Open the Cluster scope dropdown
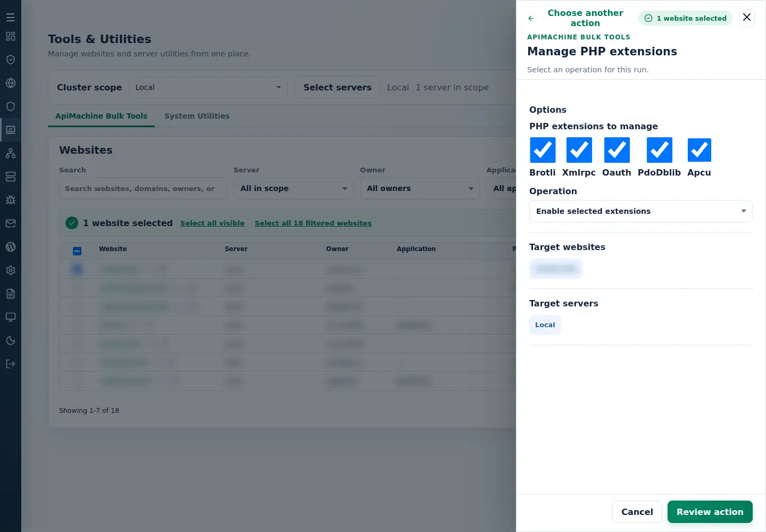 click(208, 87)
